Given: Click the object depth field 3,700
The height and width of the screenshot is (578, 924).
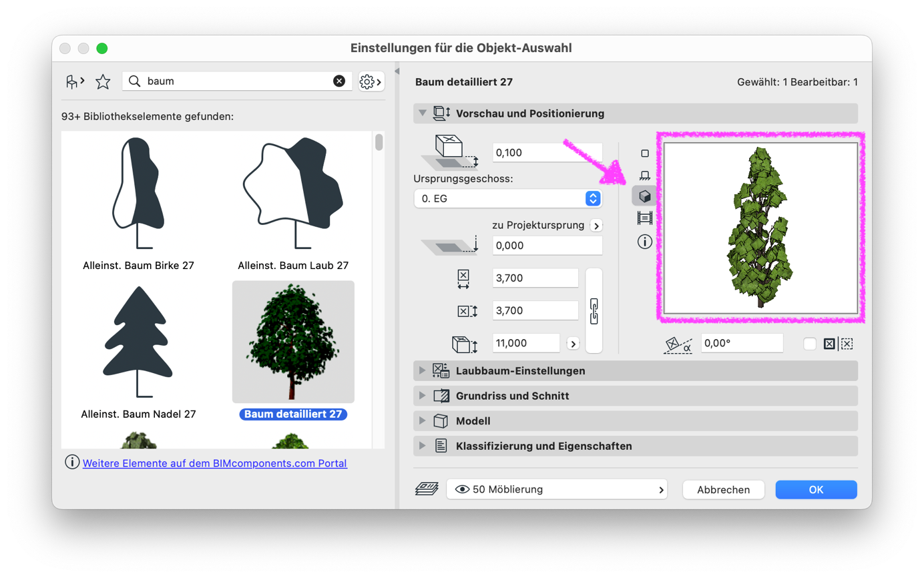Looking at the screenshot, I should click(535, 310).
